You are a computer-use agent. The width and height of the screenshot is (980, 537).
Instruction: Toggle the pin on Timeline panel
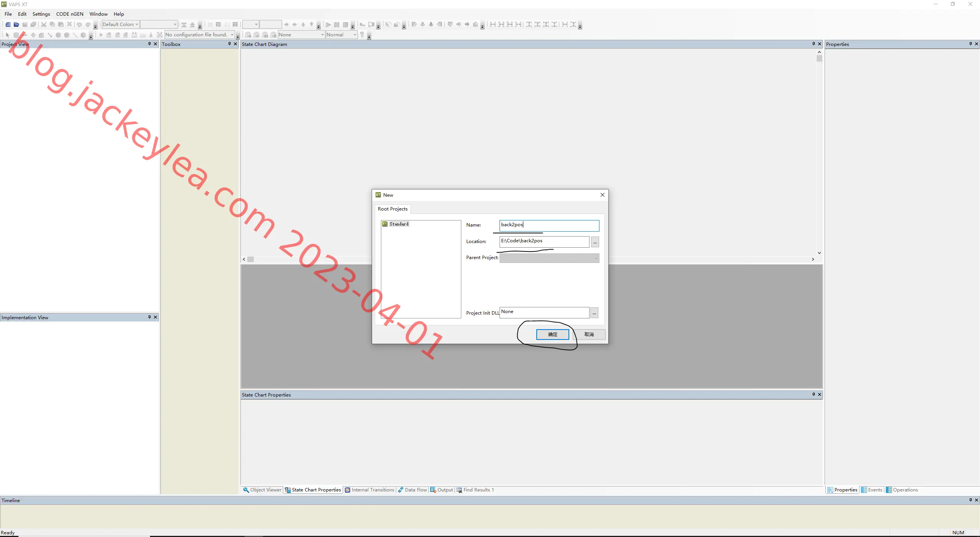click(x=970, y=500)
